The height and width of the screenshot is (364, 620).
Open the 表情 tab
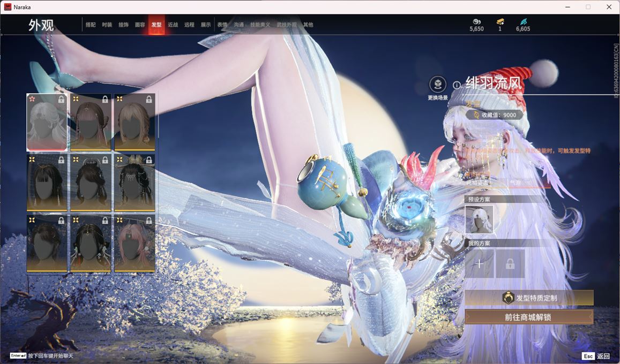pos(222,25)
